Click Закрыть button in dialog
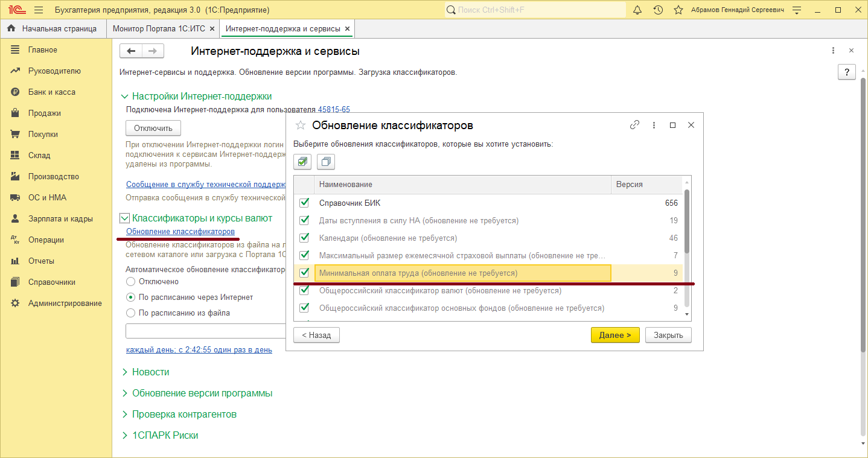868x458 pixels. click(x=668, y=335)
